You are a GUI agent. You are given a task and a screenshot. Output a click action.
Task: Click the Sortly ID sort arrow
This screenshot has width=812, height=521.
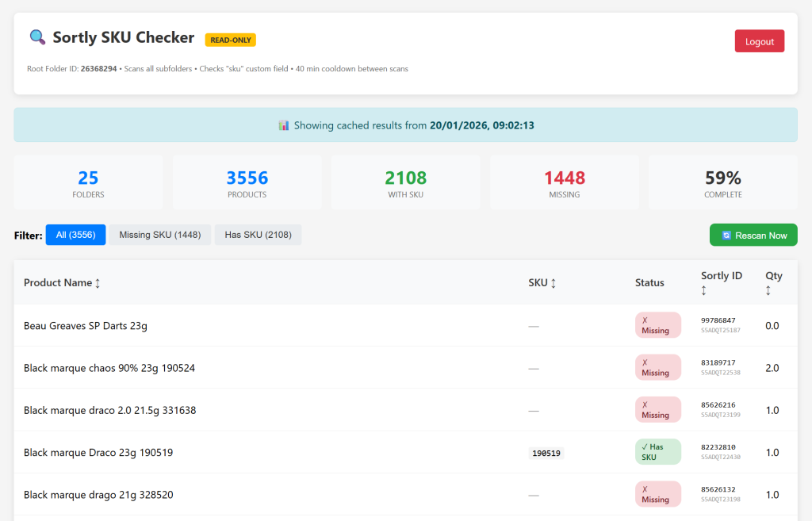[x=703, y=291]
